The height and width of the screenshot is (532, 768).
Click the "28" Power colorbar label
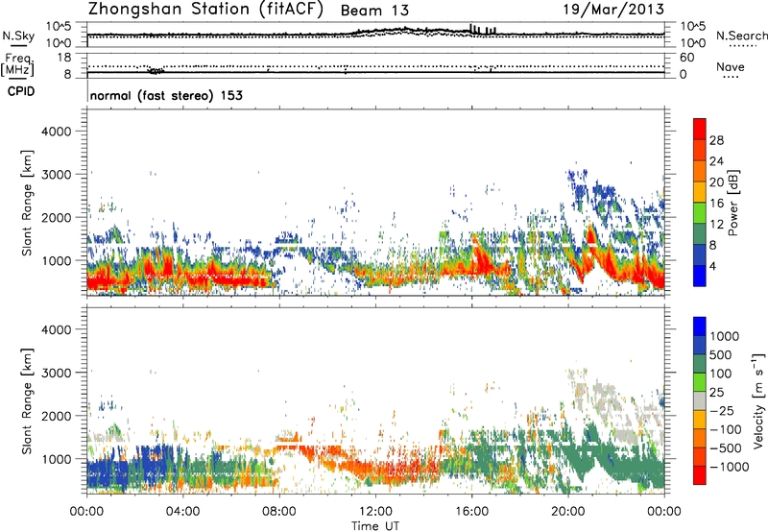coord(716,140)
